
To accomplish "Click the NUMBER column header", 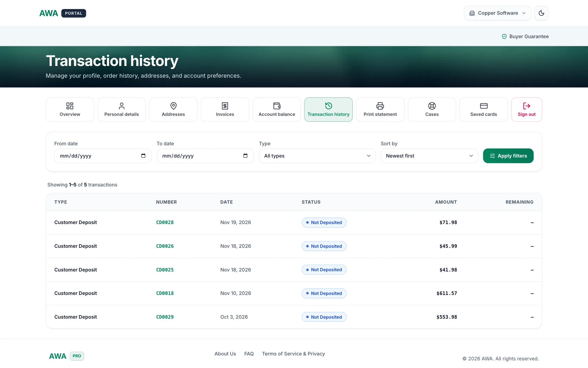I will pyautogui.click(x=166, y=202).
